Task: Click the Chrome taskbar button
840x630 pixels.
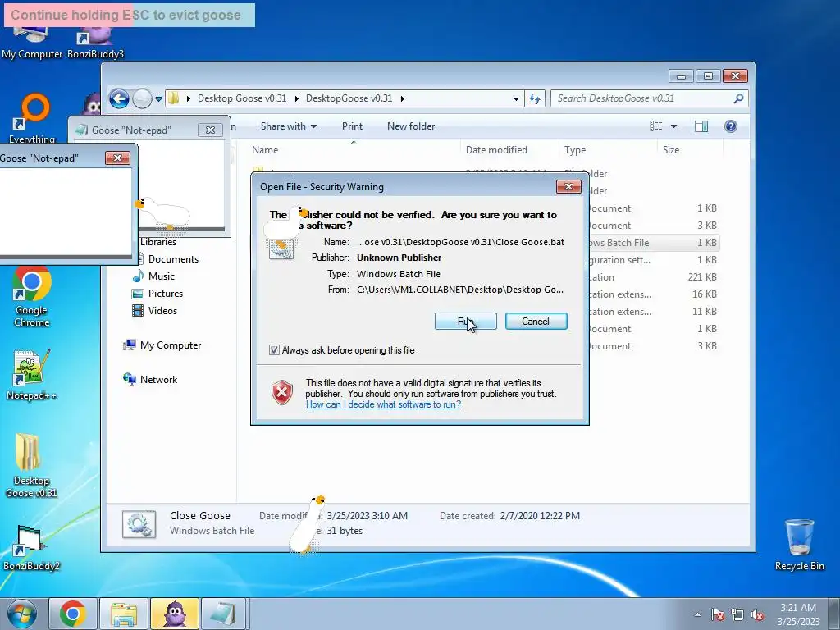Action: (73, 614)
